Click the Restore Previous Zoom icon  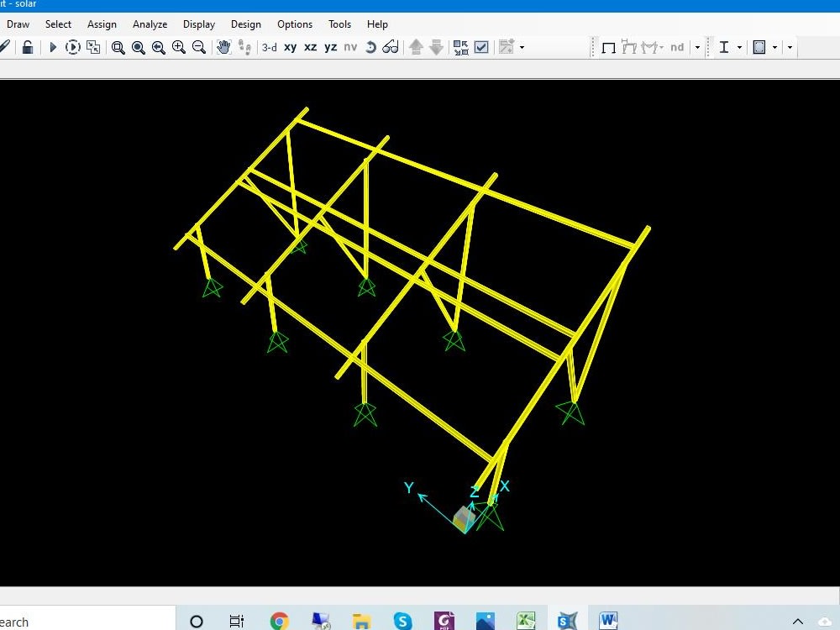click(x=158, y=47)
